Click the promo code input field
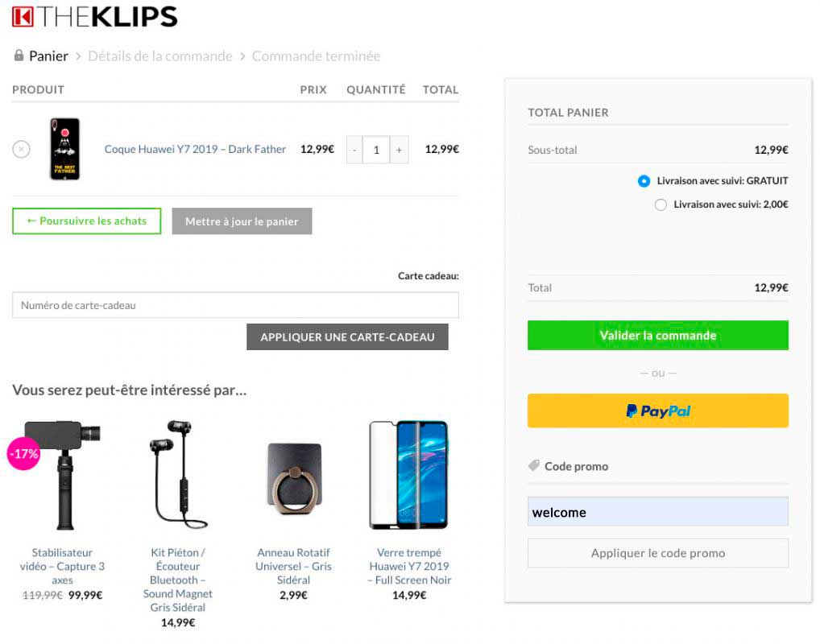The image size is (820, 644). click(657, 512)
